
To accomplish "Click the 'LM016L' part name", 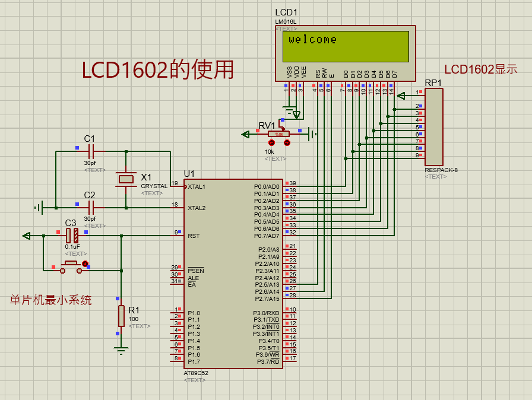I will (286, 22).
